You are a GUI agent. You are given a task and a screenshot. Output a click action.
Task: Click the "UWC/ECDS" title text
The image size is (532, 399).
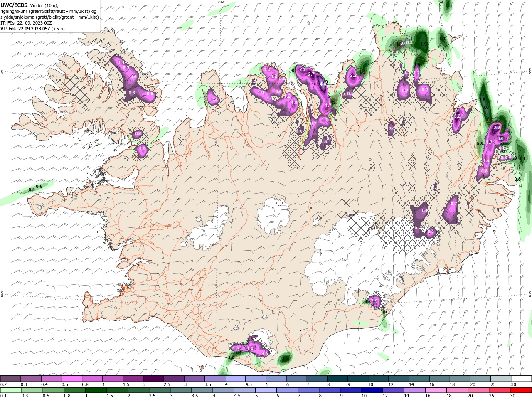(x=14, y=5)
